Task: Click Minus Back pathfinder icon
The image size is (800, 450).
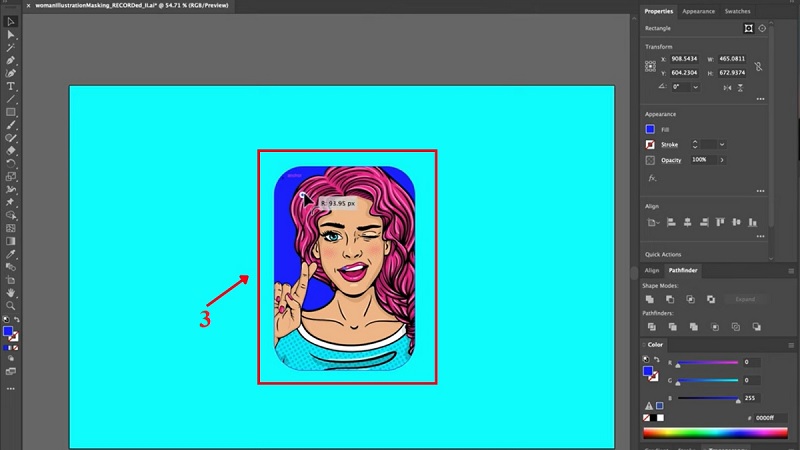Action: point(757,327)
